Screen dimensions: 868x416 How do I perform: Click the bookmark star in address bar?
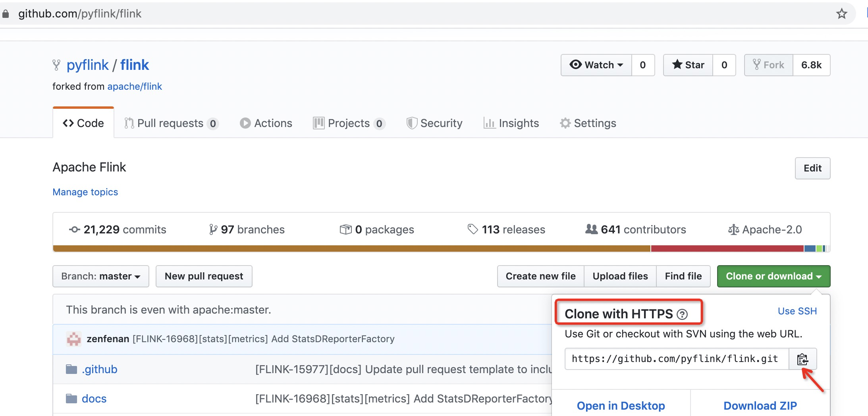[x=841, y=14]
